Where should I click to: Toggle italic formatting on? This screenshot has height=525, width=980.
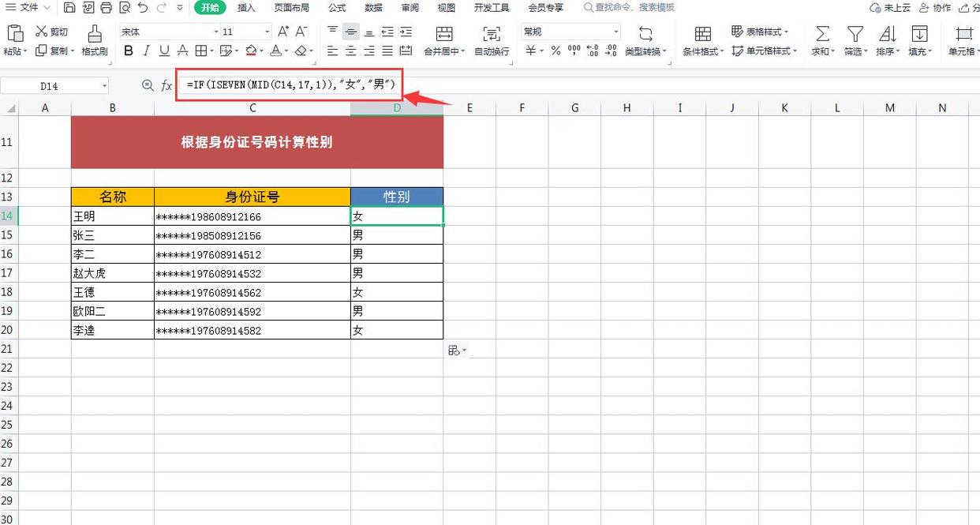147,50
